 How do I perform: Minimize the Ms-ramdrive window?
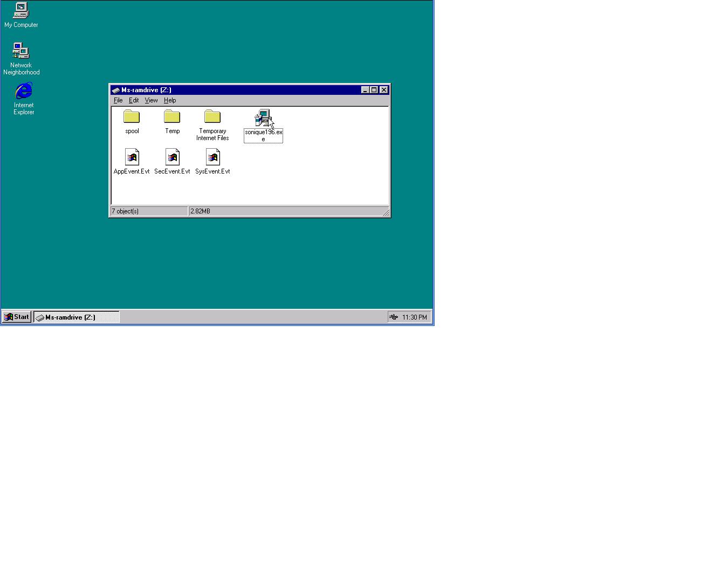365,90
